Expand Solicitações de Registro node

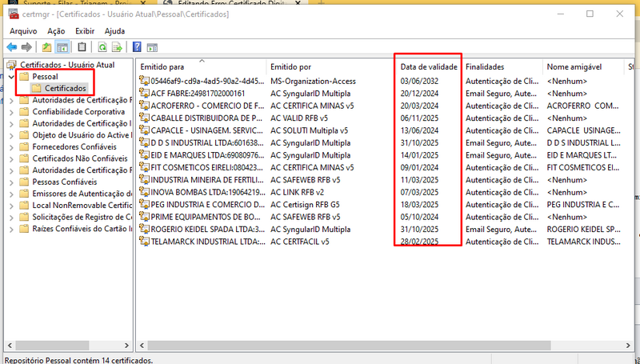pyautogui.click(x=11, y=218)
